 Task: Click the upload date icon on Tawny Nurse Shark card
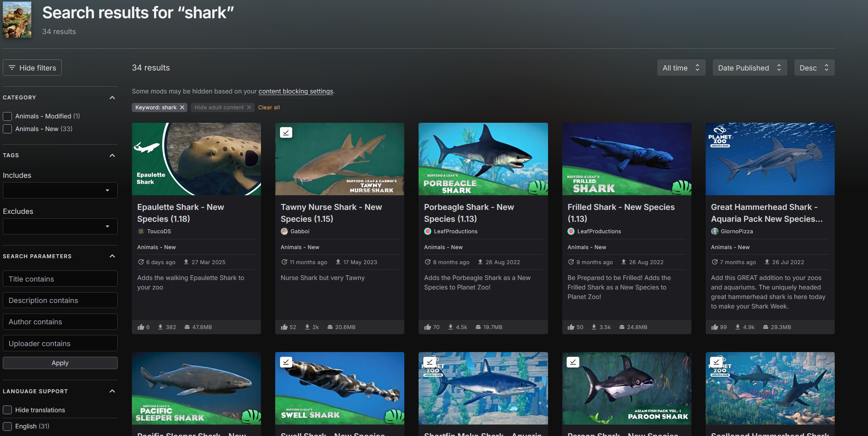click(338, 262)
